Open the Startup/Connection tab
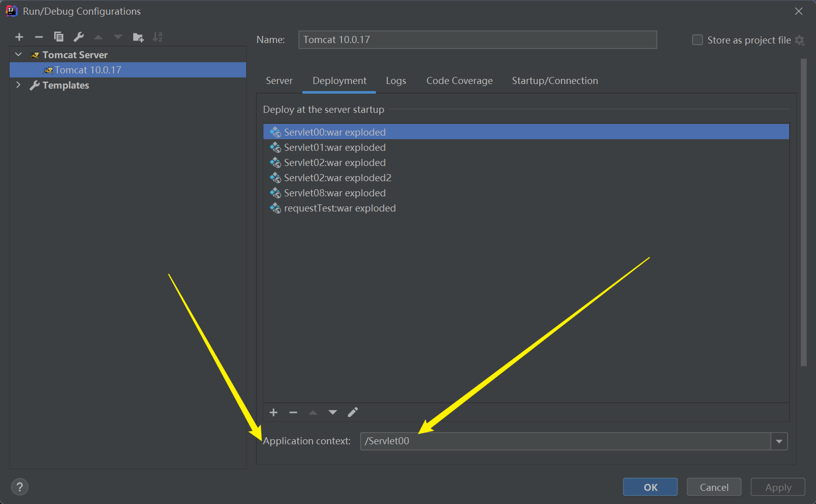Screen dimensions: 816x504 [555, 80]
